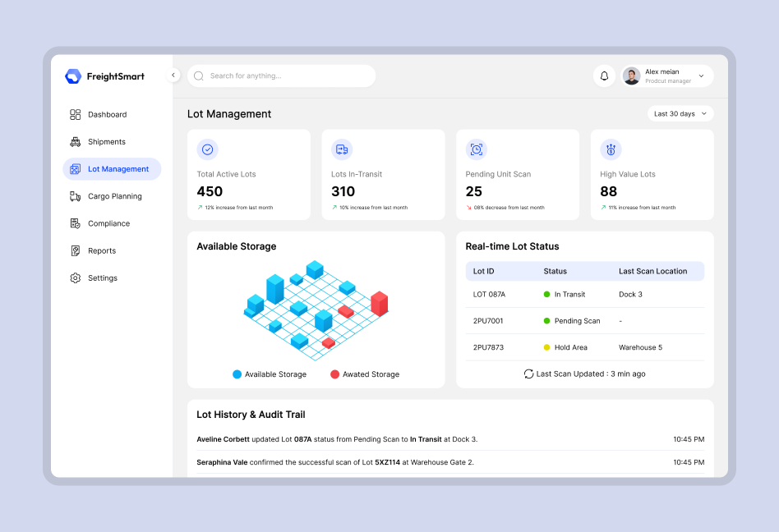The width and height of the screenshot is (779, 532).
Task: Click the notification bell icon
Action: (604, 76)
